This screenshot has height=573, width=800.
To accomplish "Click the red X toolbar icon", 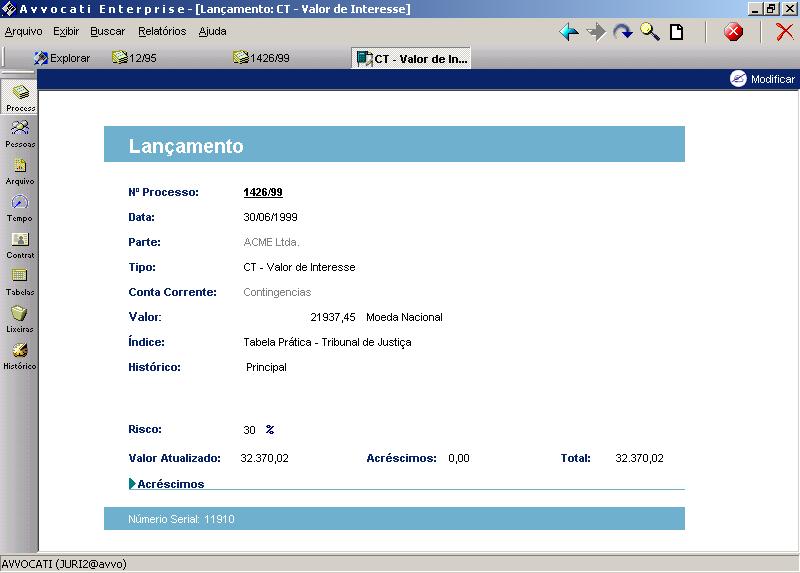I will tap(784, 32).
